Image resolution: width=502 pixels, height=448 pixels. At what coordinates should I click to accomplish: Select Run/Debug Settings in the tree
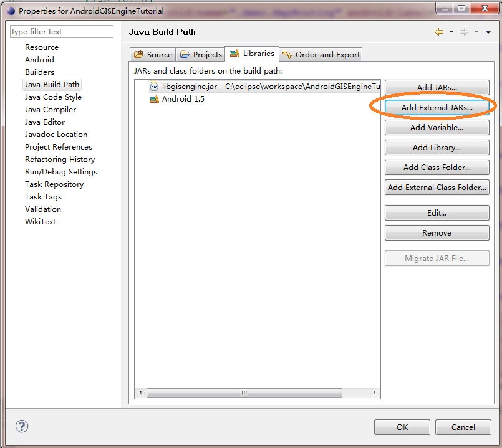pos(61,172)
